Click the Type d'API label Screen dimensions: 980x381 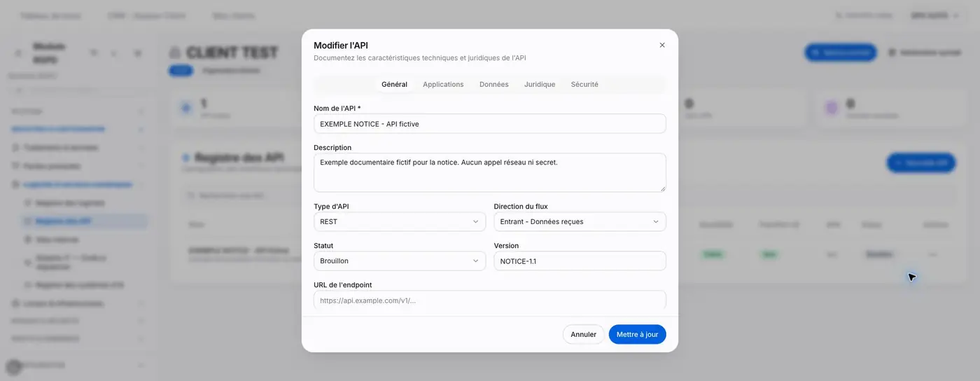tap(331, 207)
